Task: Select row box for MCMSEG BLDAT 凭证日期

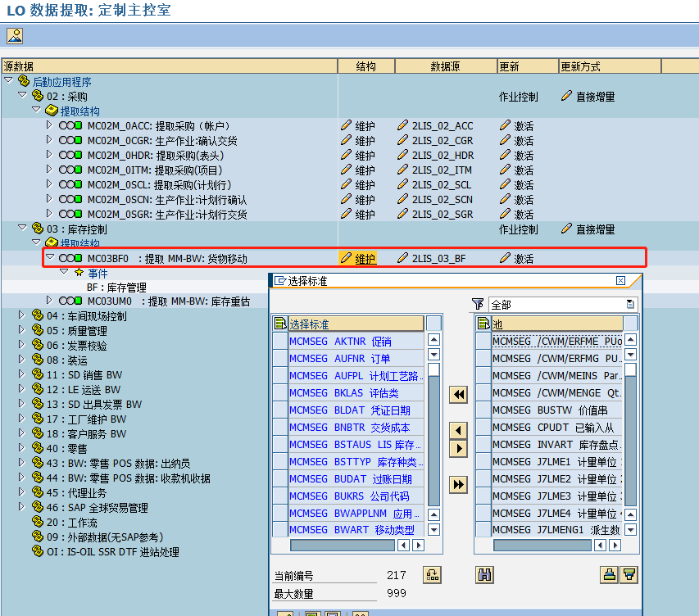Action: coord(280,410)
